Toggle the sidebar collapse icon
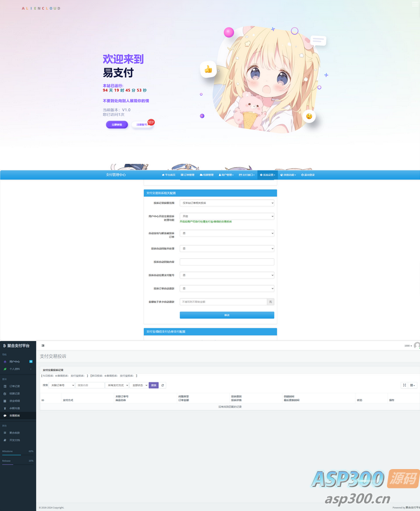 coord(43,346)
